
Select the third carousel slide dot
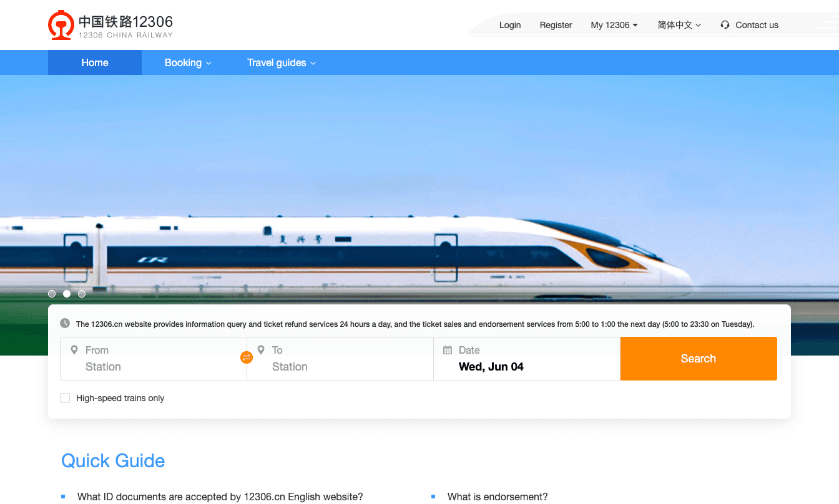pyautogui.click(x=82, y=294)
